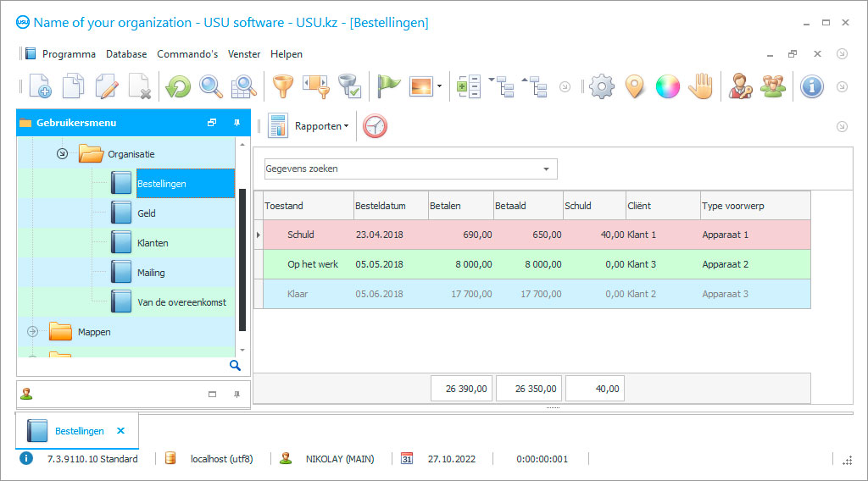This screenshot has width=868, height=481.
Task: Sort by the Schuld column header
Action: 594,206
